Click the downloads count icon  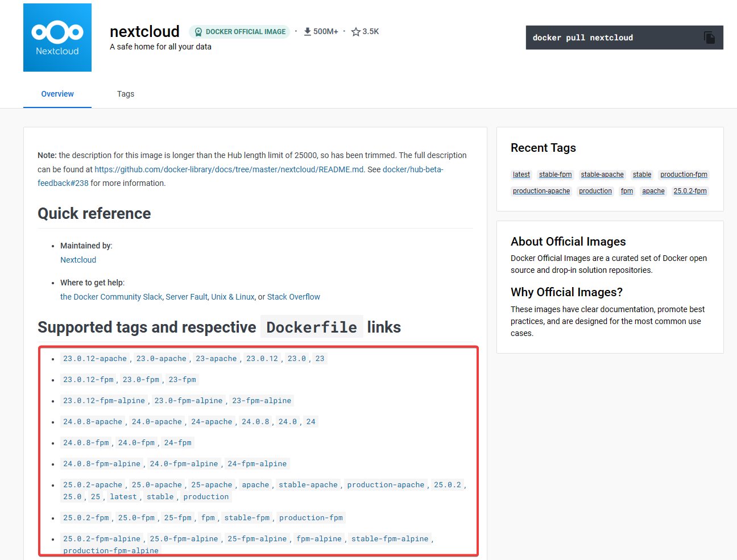click(308, 32)
